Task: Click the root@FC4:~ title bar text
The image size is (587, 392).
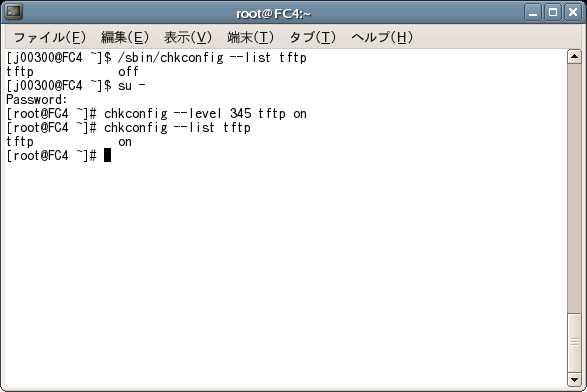Action: tap(274, 13)
